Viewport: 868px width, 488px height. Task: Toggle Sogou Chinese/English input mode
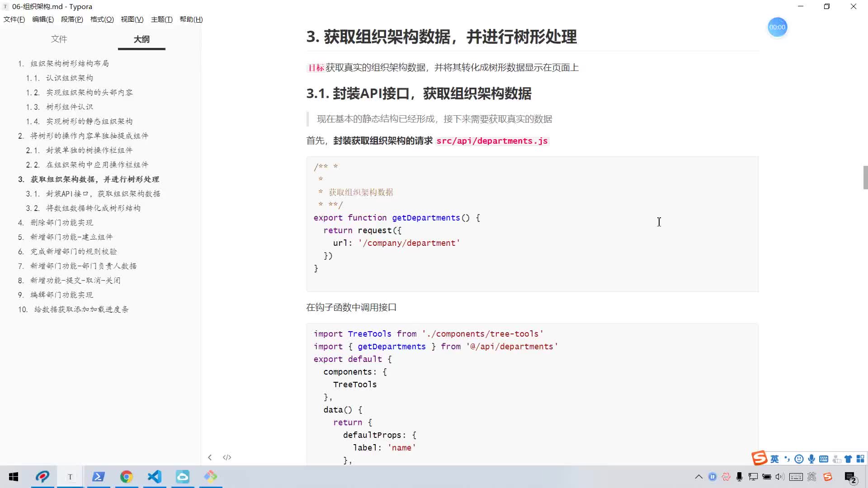tap(774, 459)
